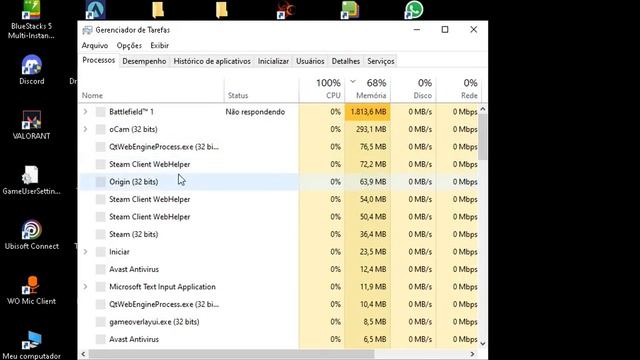The width and height of the screenshot is (640, 360).
Task: Click the Microsoft Text Input Application icon
Action: (x=100, y=287)
